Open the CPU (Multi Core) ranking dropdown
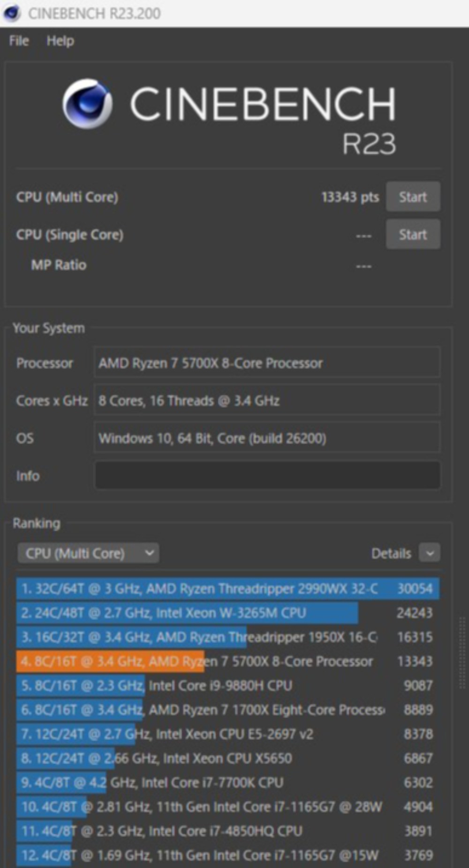The width and height of the screenshot is (469, 868). [88, 554]
